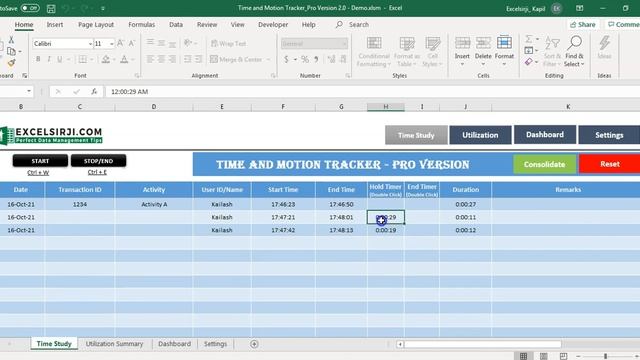The width and height of the screenshot is (640, 360).
Task: Open the Merge & Center dropdown arrow
Action: (268, 60)
